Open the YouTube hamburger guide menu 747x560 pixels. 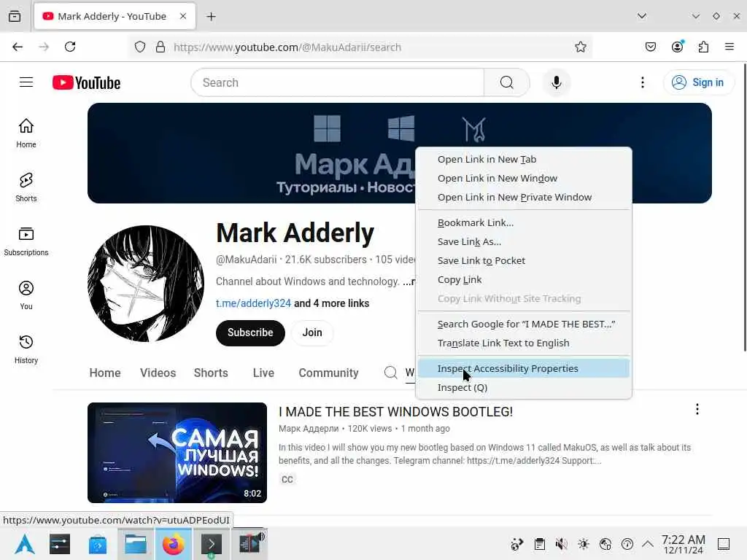26,82
